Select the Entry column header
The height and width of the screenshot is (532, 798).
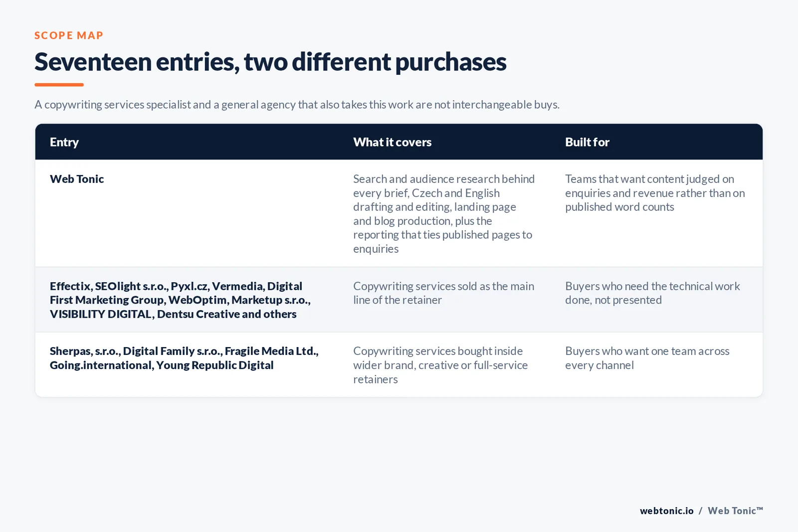tap(64, 142)
